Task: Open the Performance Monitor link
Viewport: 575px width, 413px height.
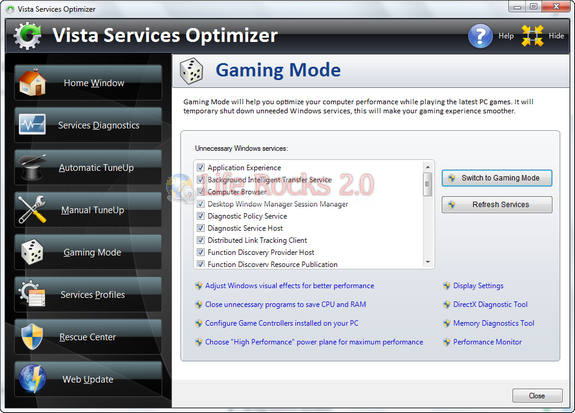Action: pos(487,342)
